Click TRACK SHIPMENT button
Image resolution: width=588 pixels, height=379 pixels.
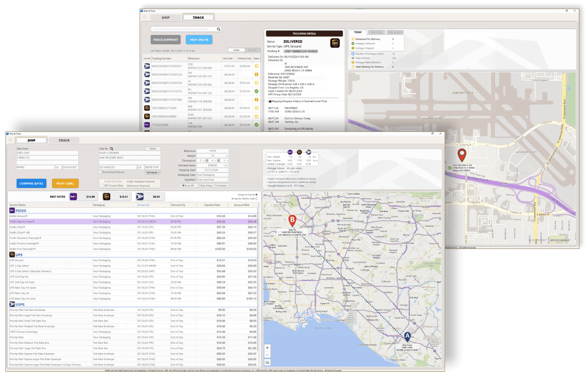(x=166, y=40)
